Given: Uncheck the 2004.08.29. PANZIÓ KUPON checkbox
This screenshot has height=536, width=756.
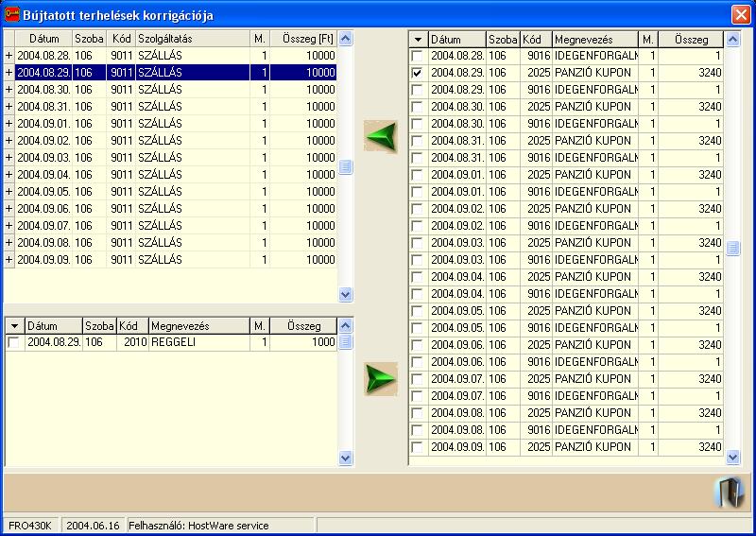Looking at the screenshot, I should tap(417, 73).
